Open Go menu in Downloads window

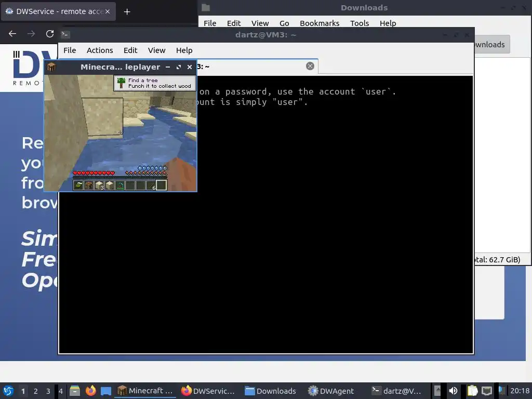(284, 23)
